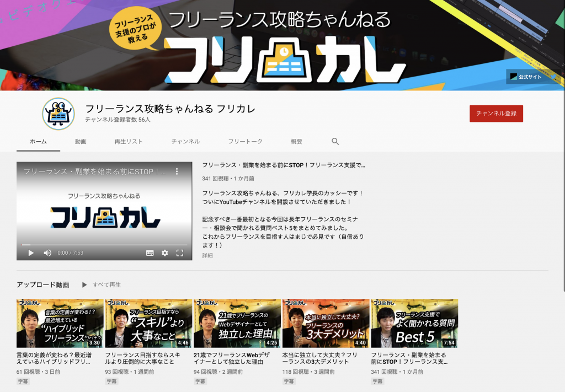
Task: Open the featured video title link
Action: (x=284, y=165)
